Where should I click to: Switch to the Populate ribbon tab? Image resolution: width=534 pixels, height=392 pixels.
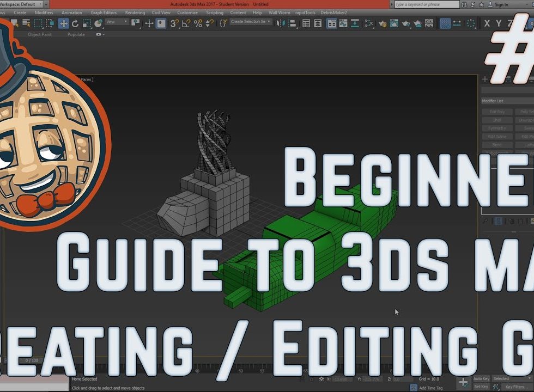tap(76, 34)
